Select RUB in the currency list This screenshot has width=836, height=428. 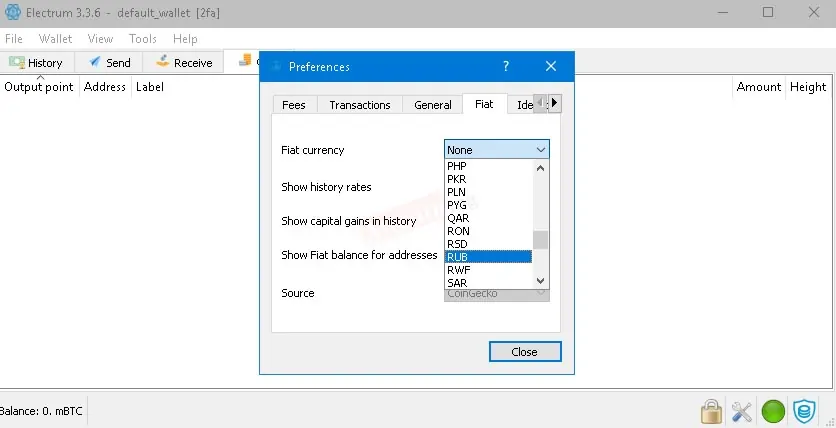pyautogui.click(x=488, y=257)
